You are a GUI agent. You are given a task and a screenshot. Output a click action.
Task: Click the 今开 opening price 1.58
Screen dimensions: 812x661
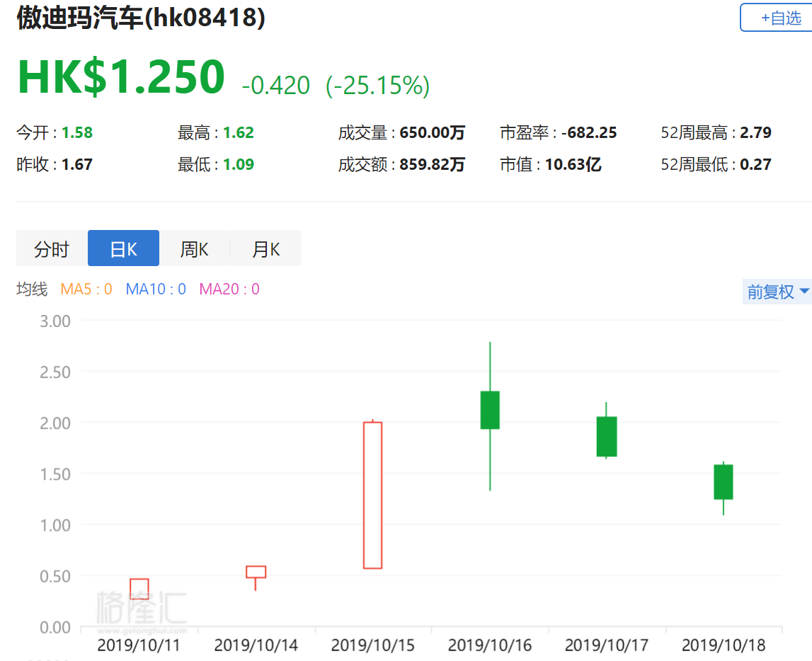[x=77, y=132]
